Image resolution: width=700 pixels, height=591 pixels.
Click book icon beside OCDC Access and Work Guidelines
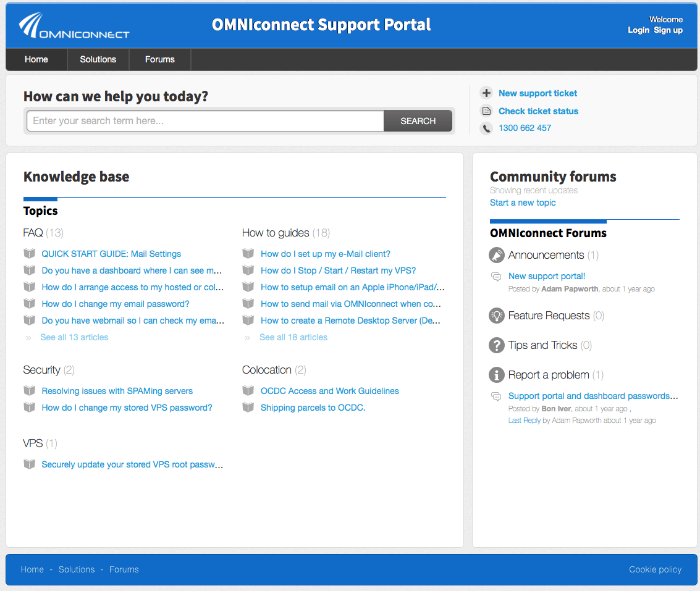[248, 390]
